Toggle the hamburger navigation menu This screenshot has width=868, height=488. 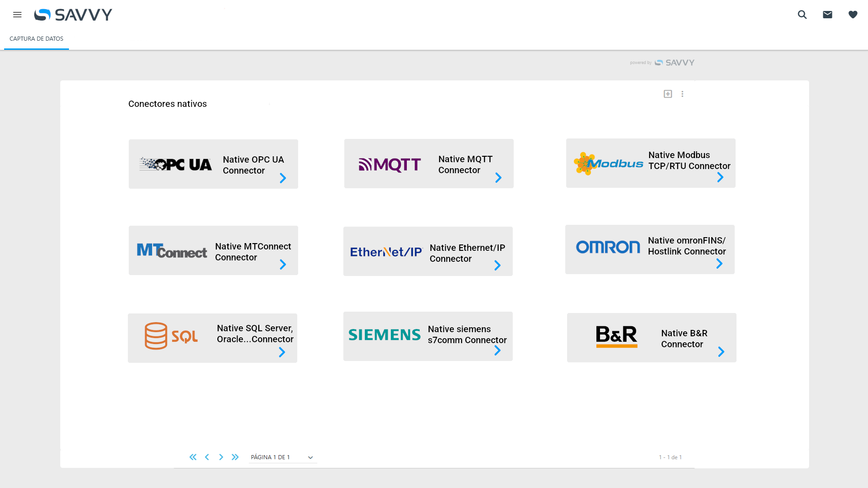[17, 15]
